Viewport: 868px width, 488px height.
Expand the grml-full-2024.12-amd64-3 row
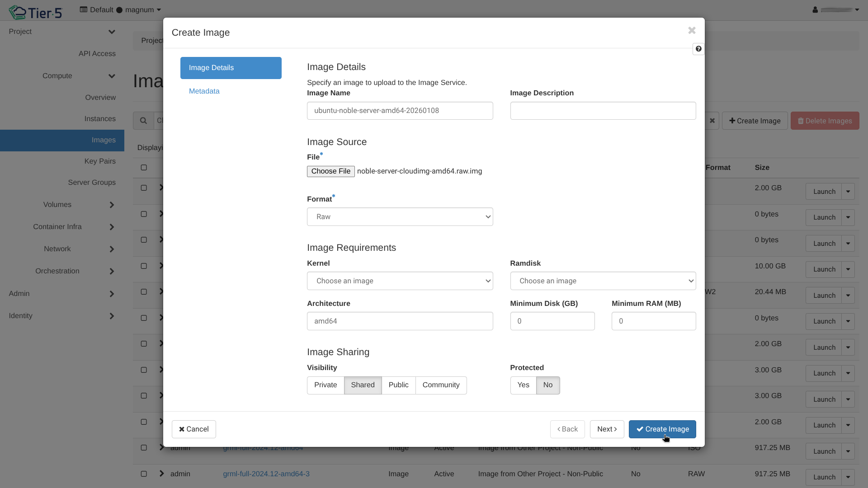coord(162,474)
